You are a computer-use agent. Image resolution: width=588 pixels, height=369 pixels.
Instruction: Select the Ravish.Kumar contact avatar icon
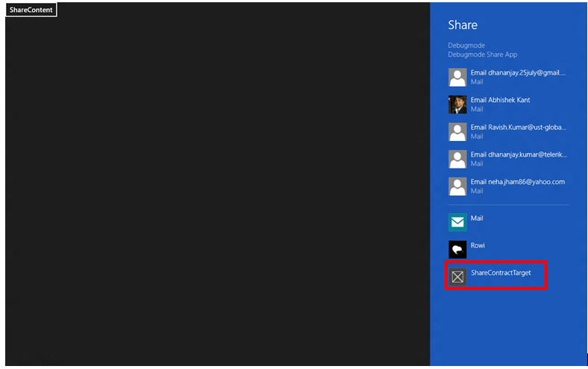pos(457,132)
